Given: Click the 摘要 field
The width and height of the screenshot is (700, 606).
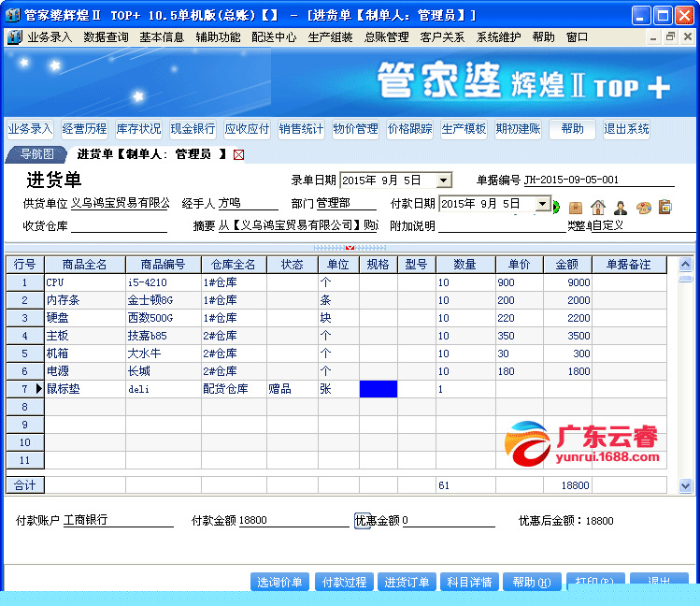Looking at the screenshot, I should coord(298,226).
